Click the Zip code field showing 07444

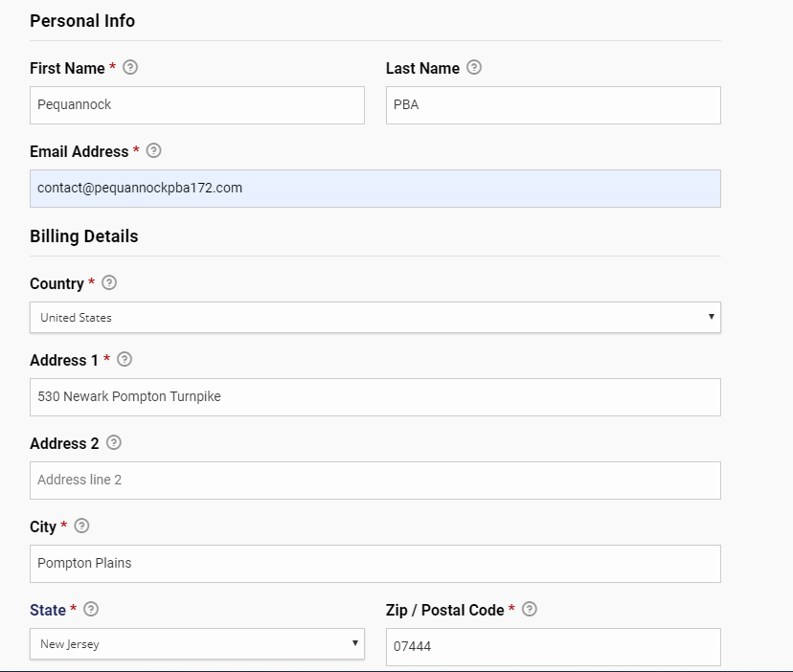tap(553, 646)
